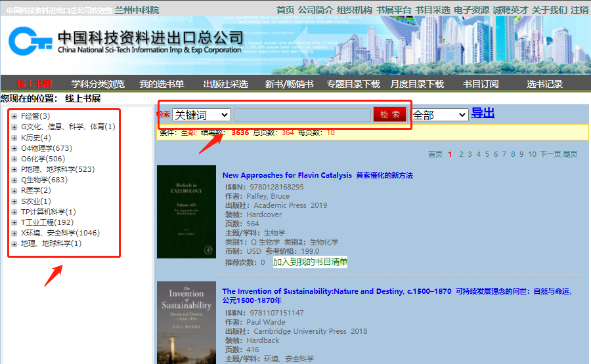Click the 导出 export link
The width and height of the screenshot is (591, 364).
click(483, 113)
